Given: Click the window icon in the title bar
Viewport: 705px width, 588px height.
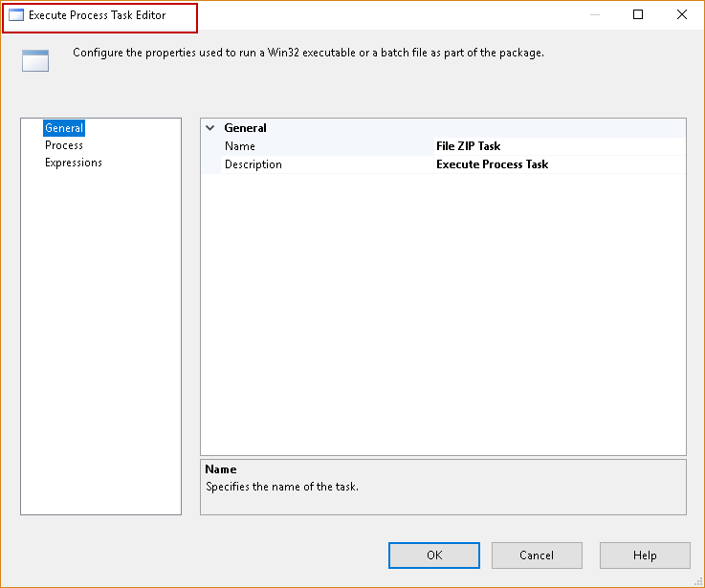Looking at the screenshot, I should tap(16, 15).
